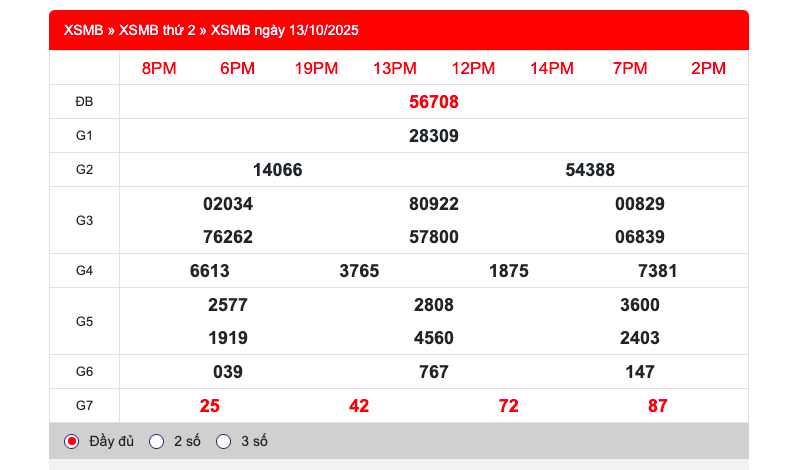Click the special prize number 56708
This screenshot has height=470, width=792.
point(434,102)
